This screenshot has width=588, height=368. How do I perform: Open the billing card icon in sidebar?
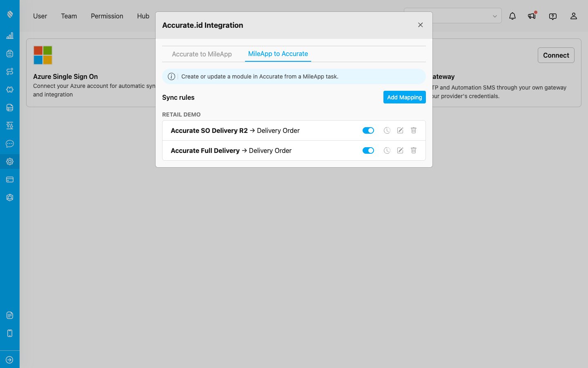[x=10, y=180]
